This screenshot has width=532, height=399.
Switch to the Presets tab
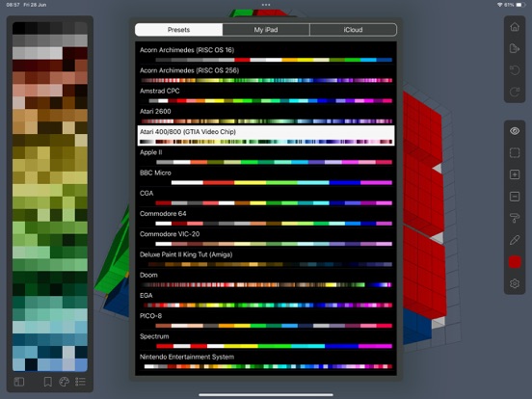179,30
